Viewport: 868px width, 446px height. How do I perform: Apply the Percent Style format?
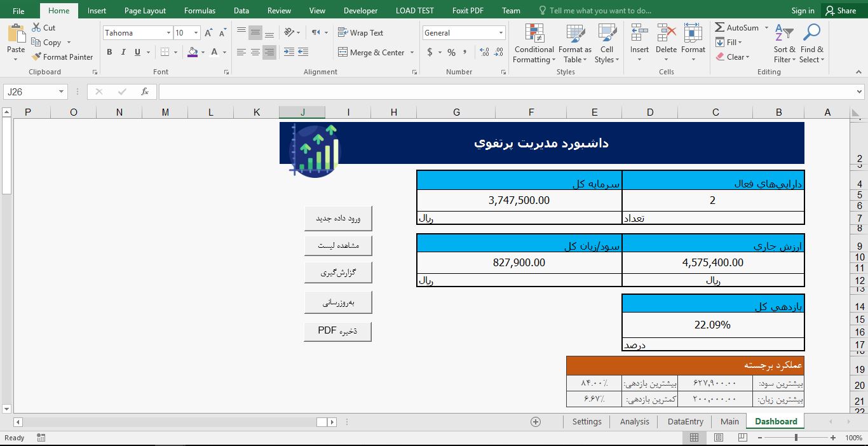click(451, 53)
